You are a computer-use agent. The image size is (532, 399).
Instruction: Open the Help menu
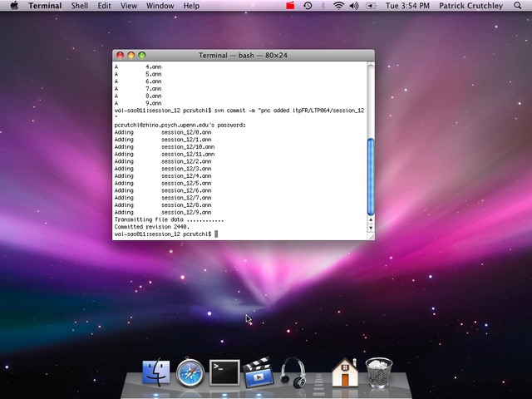(191, 6)
